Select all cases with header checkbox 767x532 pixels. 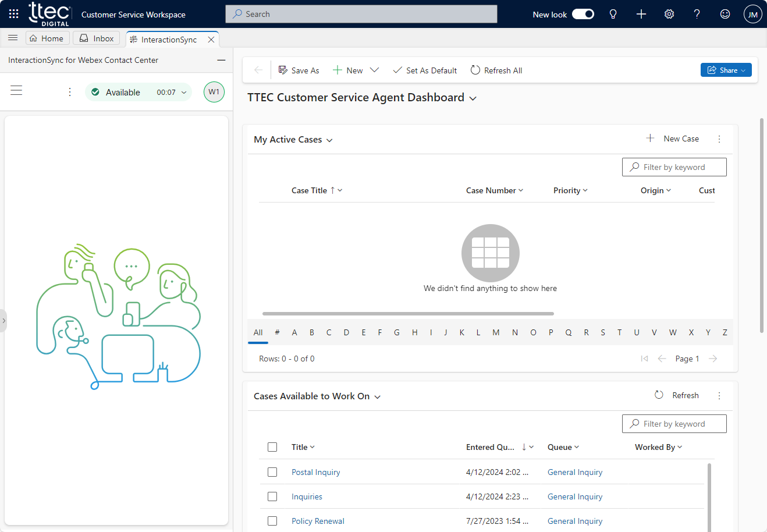pos(272,447)
